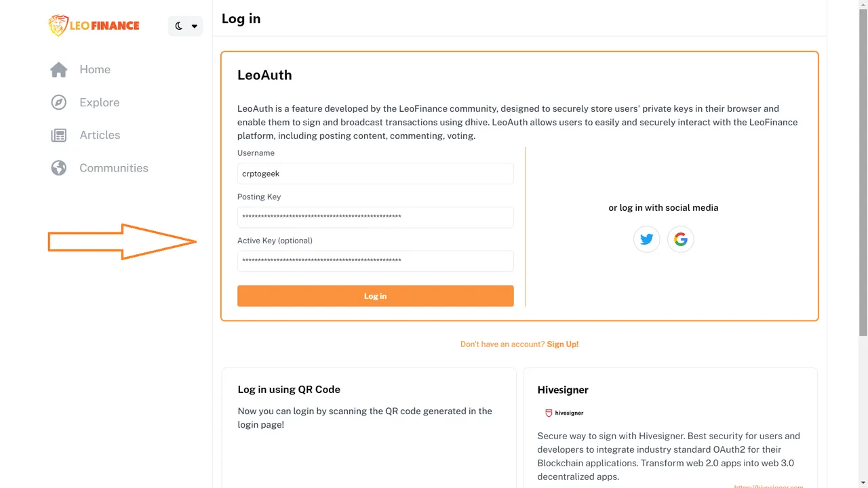The image size is (868, 488).
Task: Click the Articles newspaper icon
Action: coord(59,135)
